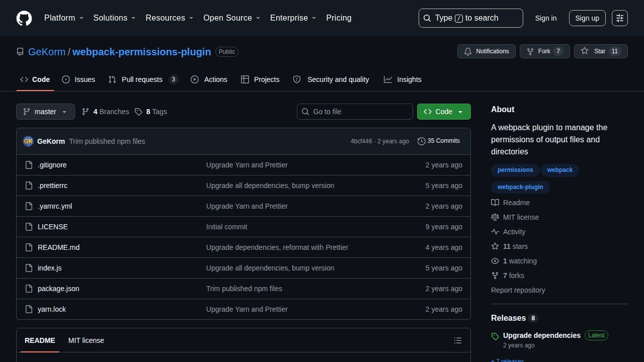
Task: Click the Sign in link
Action: 546,18
